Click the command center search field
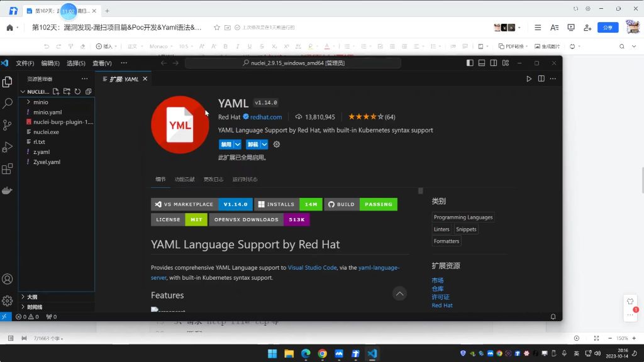Viewport: 644px width, 362px height. pyautogui.click(x=293, y=63)
